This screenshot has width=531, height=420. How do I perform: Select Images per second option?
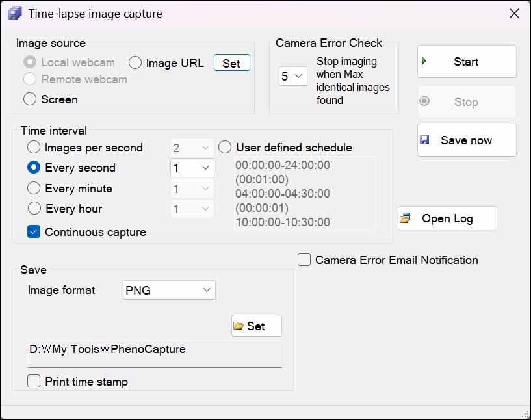34,148
